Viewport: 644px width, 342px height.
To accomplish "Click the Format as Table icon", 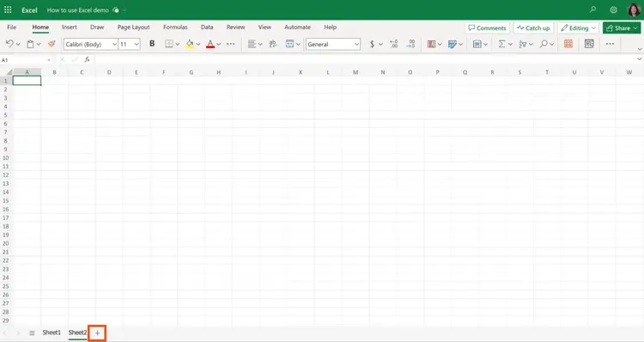I will coord(453,44).
